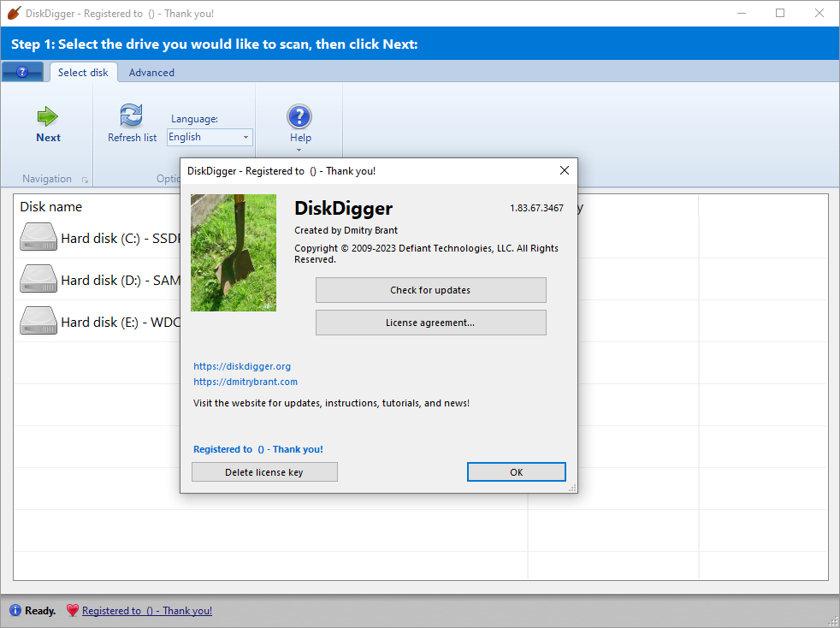840x628 pixels.
Task: Click the Refresh list label
Action: 133,138
